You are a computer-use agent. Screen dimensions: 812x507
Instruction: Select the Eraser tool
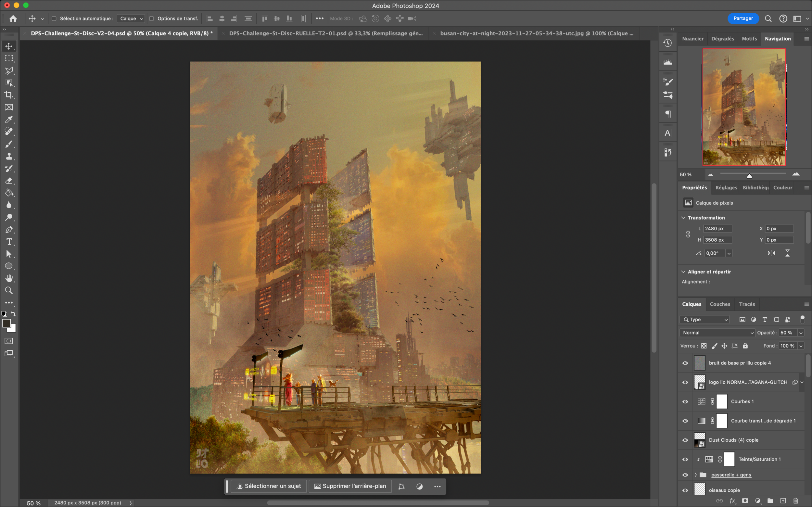click(9, 181)
